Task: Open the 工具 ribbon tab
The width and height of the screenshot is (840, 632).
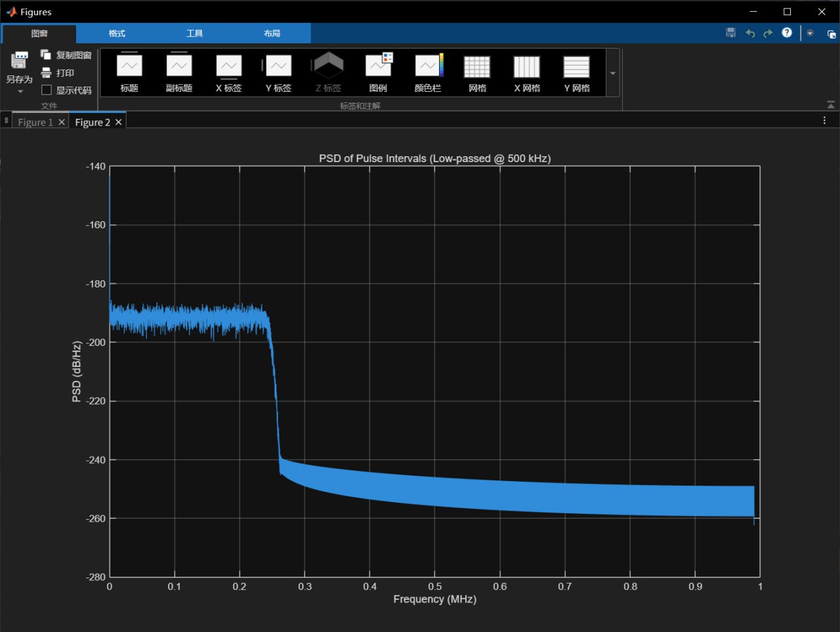Action: (x=194, y=33)
